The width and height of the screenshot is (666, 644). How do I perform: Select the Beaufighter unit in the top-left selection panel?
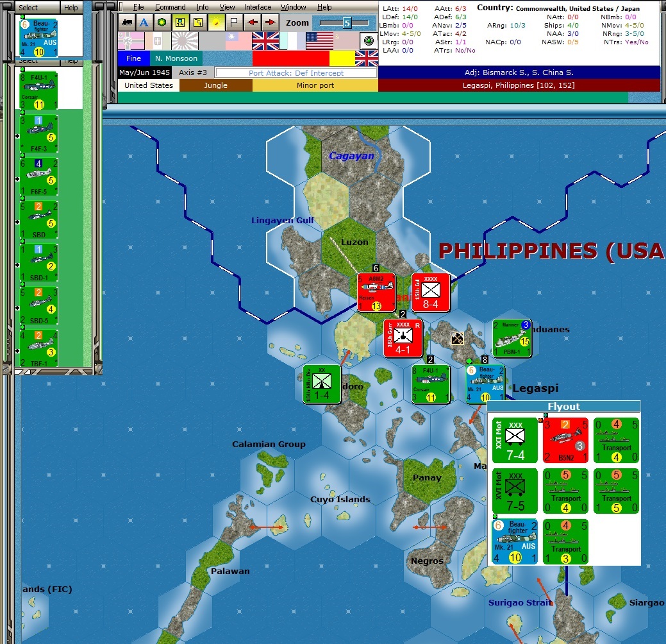[38, 38]
